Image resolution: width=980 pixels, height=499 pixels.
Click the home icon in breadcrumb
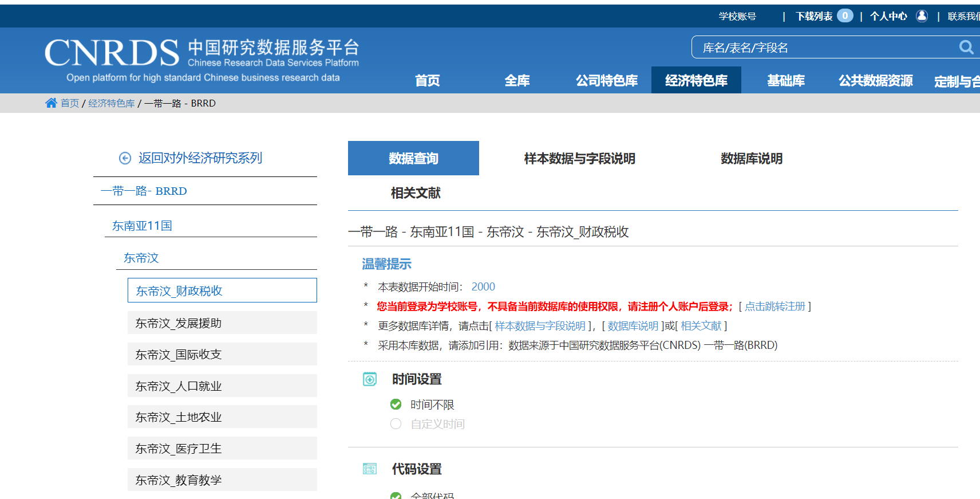(x=51, y=103)
